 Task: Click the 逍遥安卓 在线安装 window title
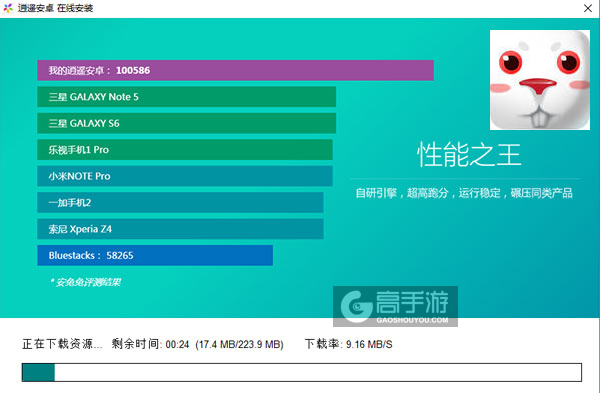tap(55, 8)
